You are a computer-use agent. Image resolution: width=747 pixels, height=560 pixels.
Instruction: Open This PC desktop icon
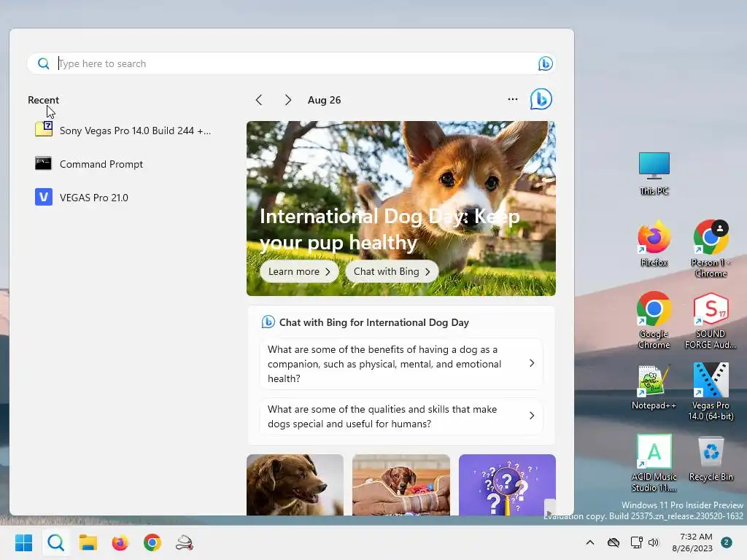[x=654, y=174]
